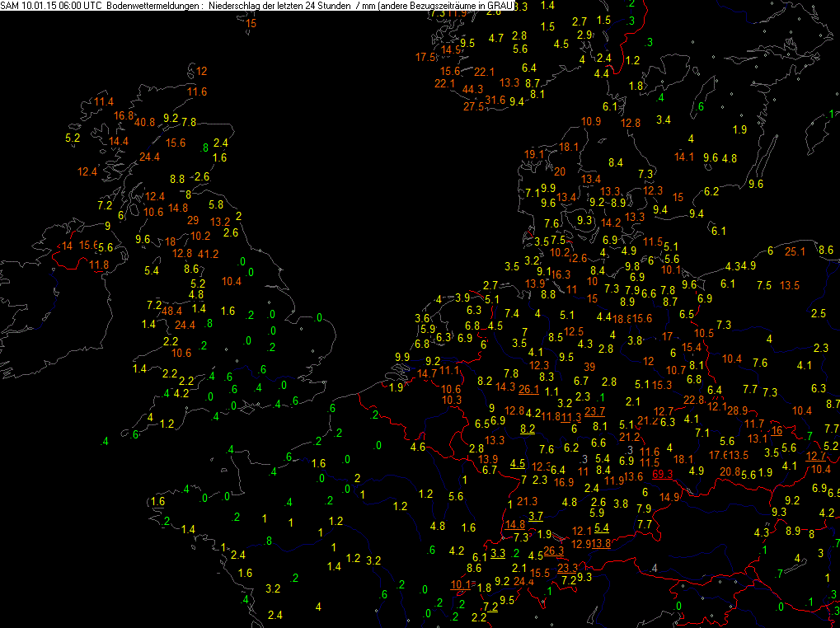Select the orange 27.5 reading in Norway

pyautogui.click(x=473, y=106)
